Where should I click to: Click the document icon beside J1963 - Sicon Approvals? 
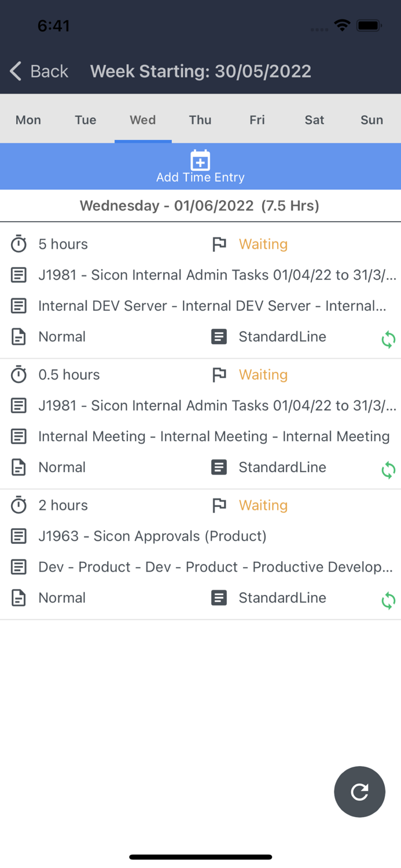(x=19, y=536)
